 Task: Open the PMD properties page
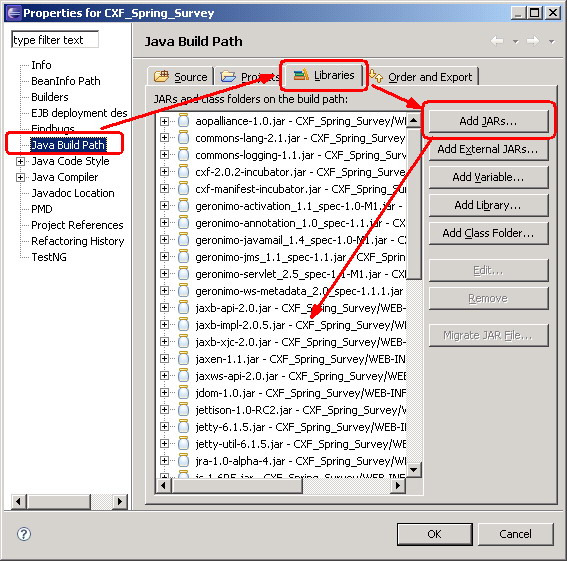(x=42, y=209)
